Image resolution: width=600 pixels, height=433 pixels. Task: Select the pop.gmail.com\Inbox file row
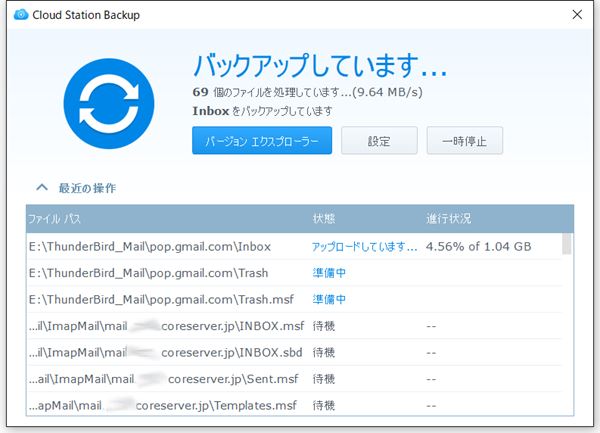pyautogui.click(x=294, y=246)
